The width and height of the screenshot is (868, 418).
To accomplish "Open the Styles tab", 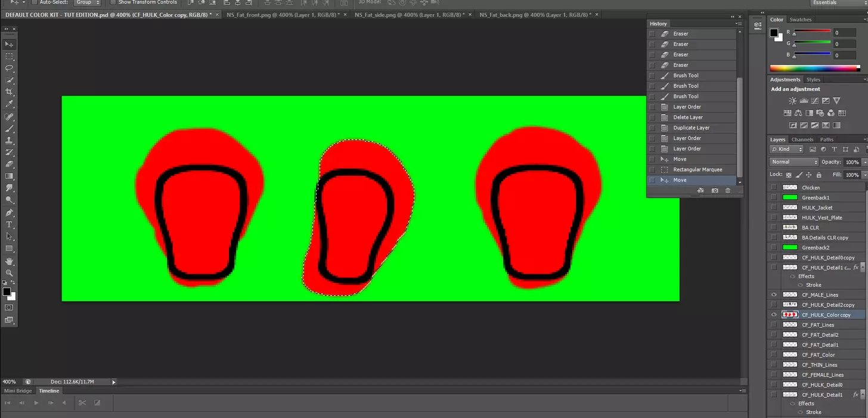I will (813, 79).
